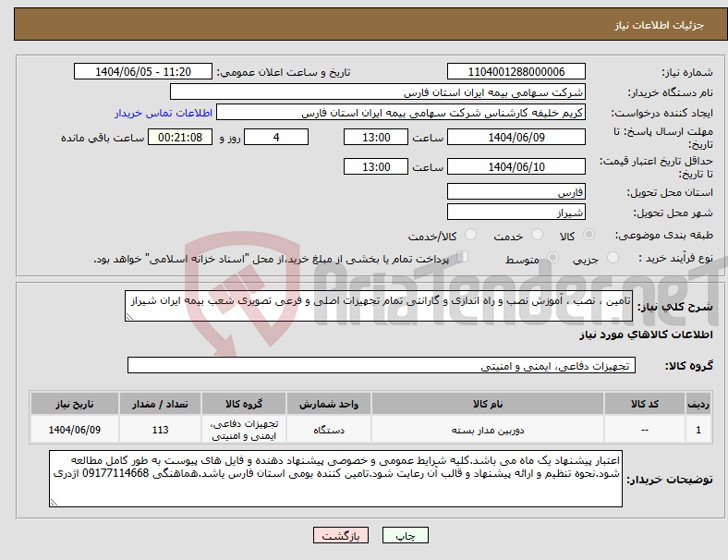Click the ردیف column header
Image resolution: width=728 pixels, height=560 pixels.
click(x=698, y=404)
